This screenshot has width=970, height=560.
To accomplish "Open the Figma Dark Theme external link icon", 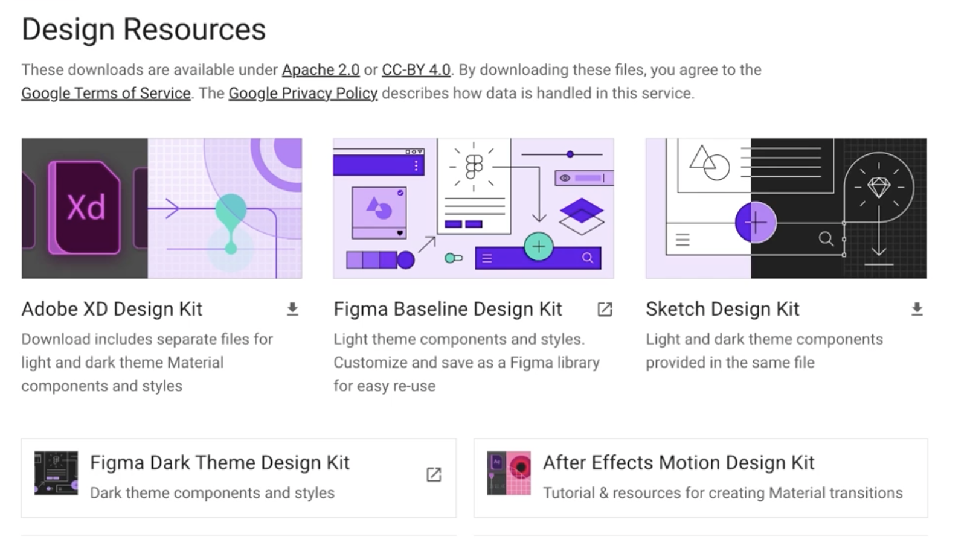I will click(x=434, y=474).
